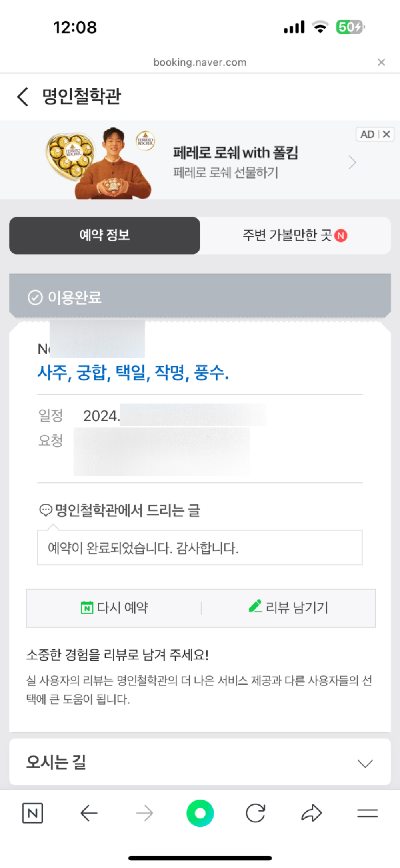The image size is (400, 868).
Task: Dismiss the Ferrero Rocher ad
Action: [x=386, y=134]
